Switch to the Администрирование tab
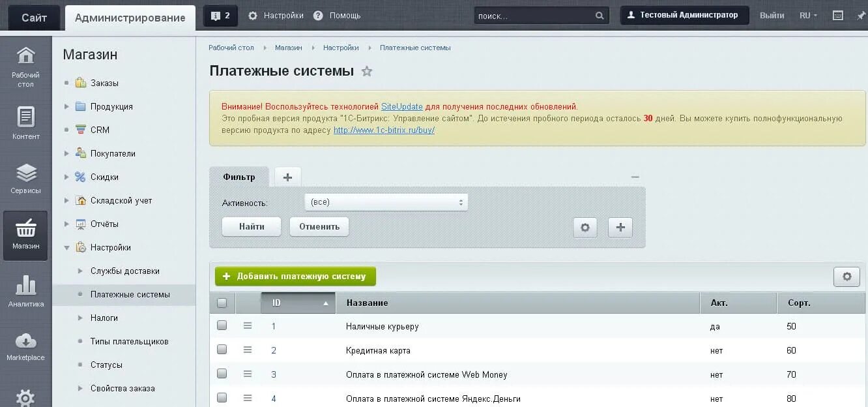 130,18
